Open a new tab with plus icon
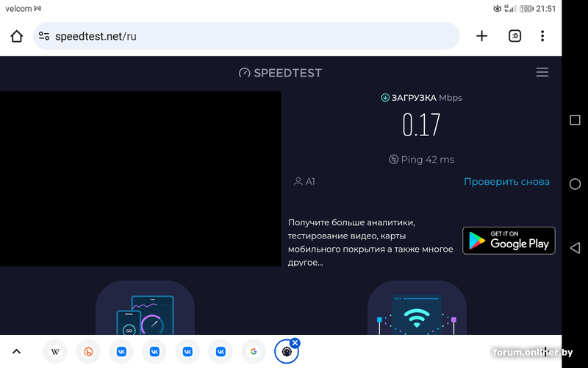This screenshot has width=588, height=368. pos(481,36)
